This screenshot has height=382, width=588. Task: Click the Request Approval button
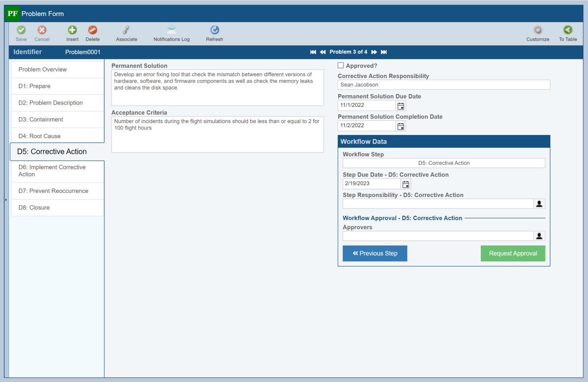513,253
